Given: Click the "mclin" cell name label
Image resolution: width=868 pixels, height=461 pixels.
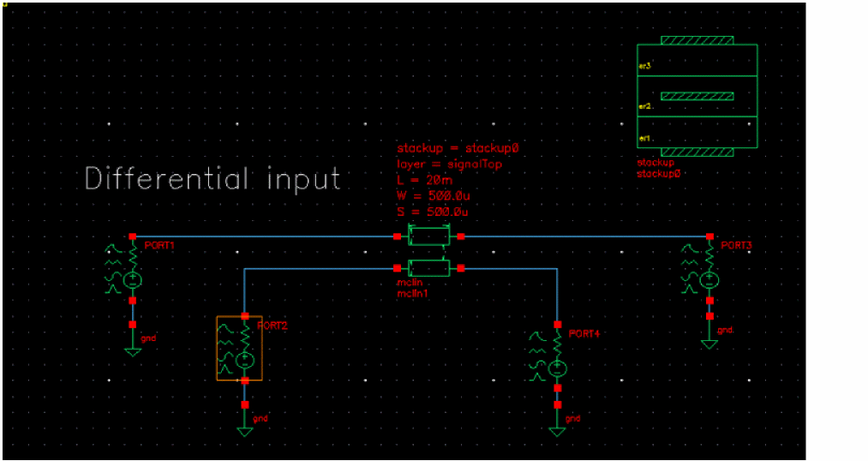Looking at the screenshot, I should 410,283.
